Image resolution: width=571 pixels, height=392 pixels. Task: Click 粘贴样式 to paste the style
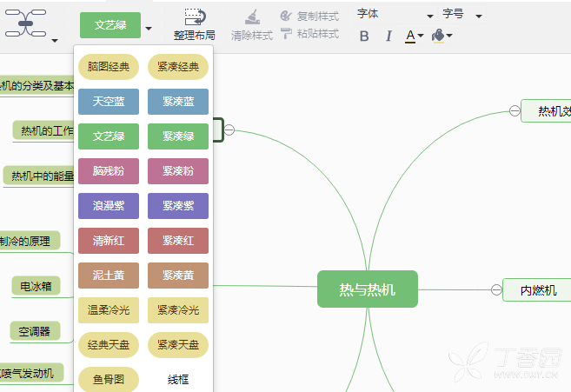[310, 34]
